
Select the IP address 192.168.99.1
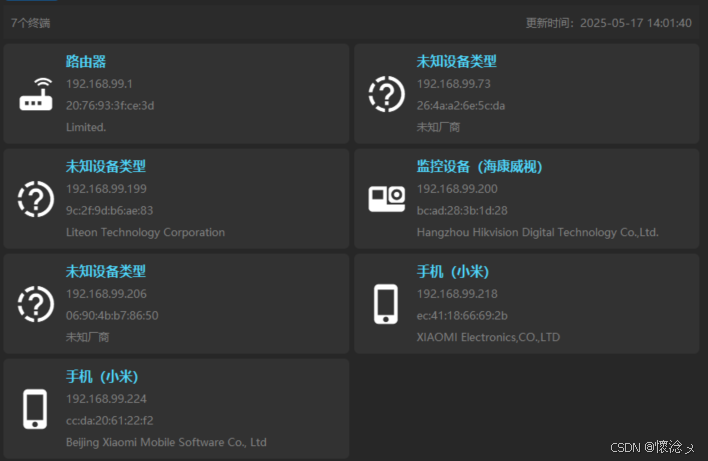point(99,84)
